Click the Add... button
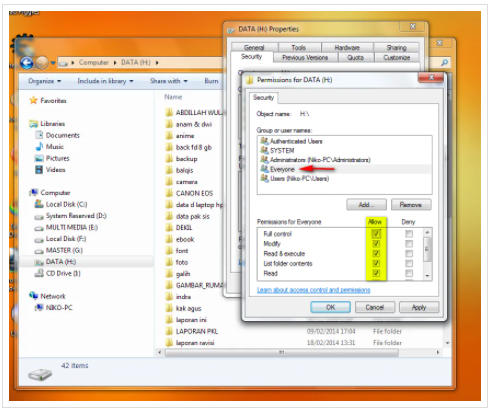492x412 pixels. (366, 205)
